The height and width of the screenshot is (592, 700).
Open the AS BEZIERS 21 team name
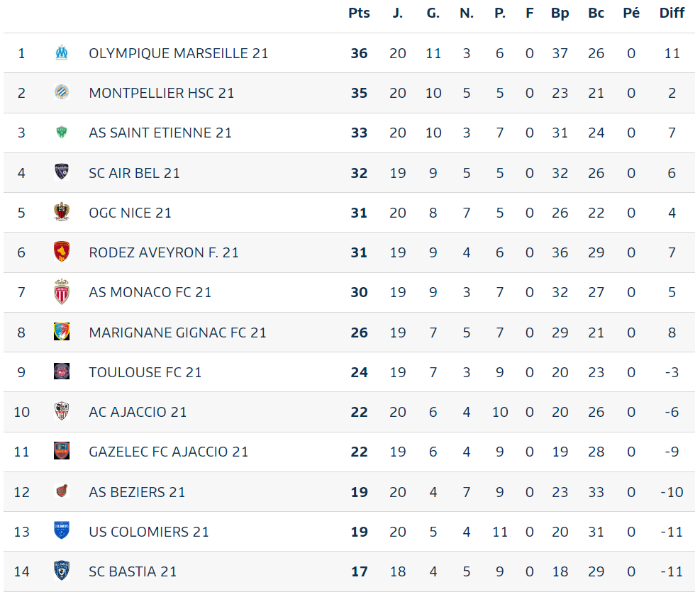(x=137, y=491)
